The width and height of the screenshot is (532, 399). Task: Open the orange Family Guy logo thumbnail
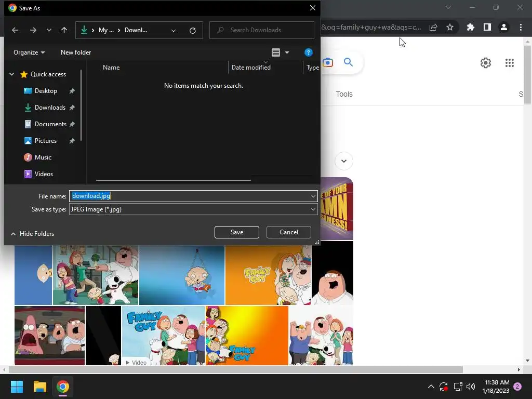268,275
